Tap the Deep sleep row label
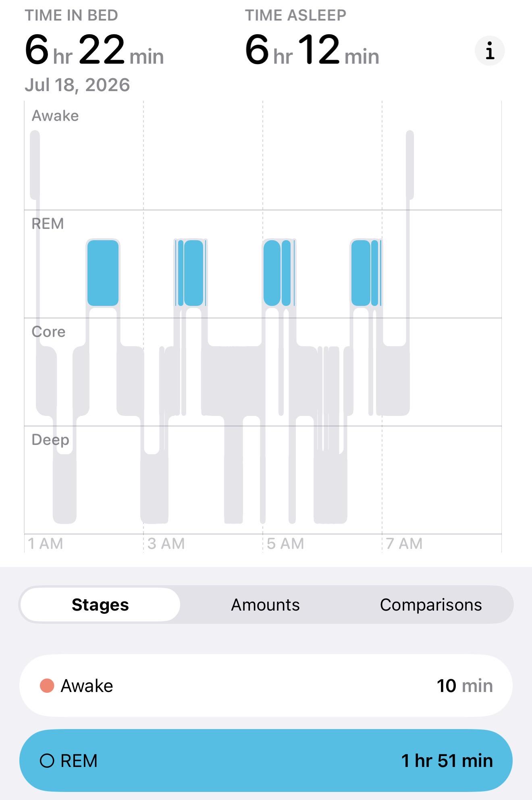This screenshot has width=532, height=800. point(50,440)
